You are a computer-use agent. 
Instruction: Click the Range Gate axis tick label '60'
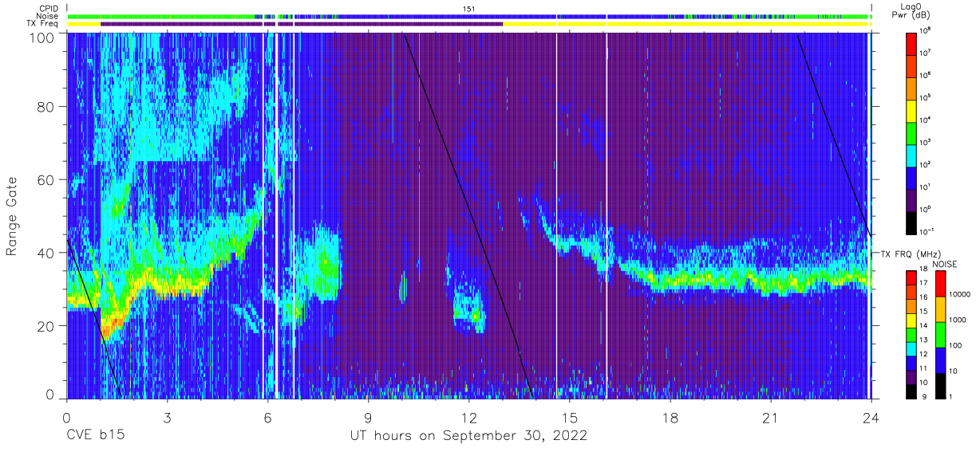pos(47,179)
